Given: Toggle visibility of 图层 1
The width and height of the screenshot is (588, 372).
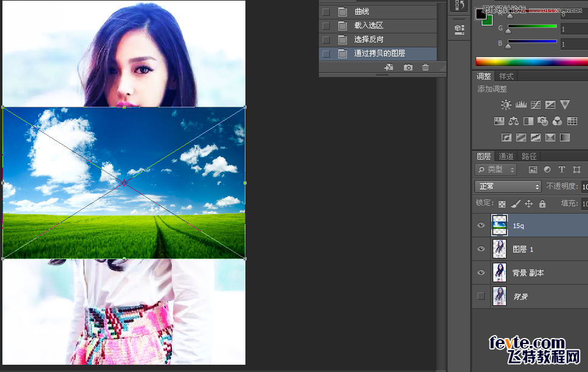Looking at the screenshot, I should [x=480, y=249].
